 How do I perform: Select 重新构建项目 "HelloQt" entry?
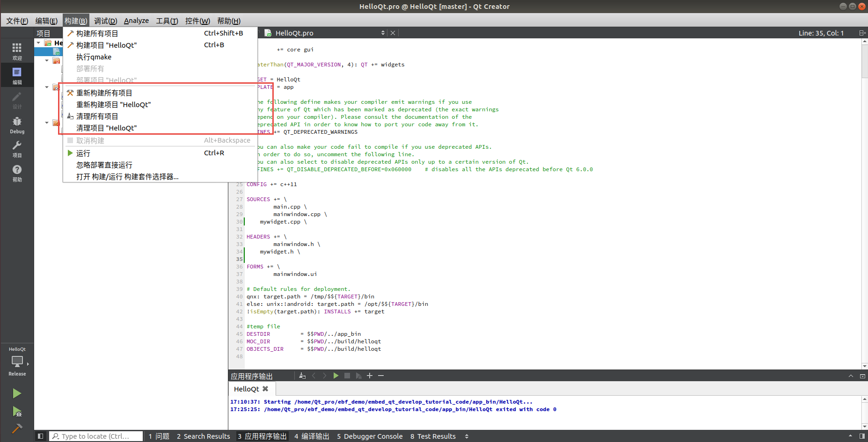160,104
